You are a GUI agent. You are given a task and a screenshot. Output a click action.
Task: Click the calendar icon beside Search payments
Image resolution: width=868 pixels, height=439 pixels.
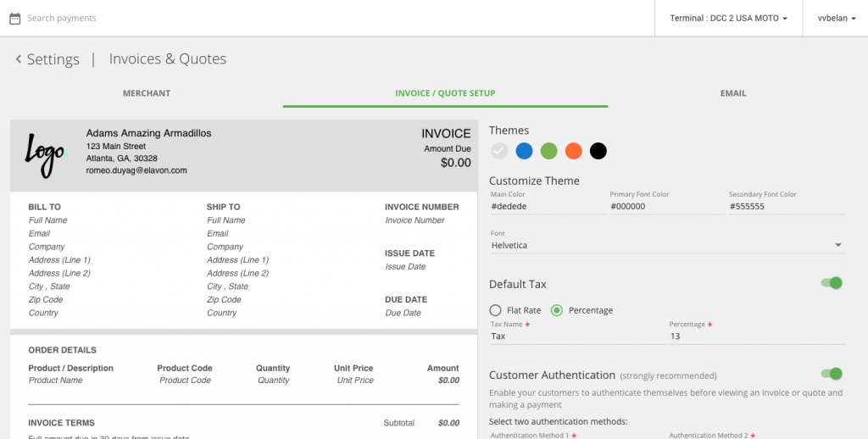coord(15,19)
